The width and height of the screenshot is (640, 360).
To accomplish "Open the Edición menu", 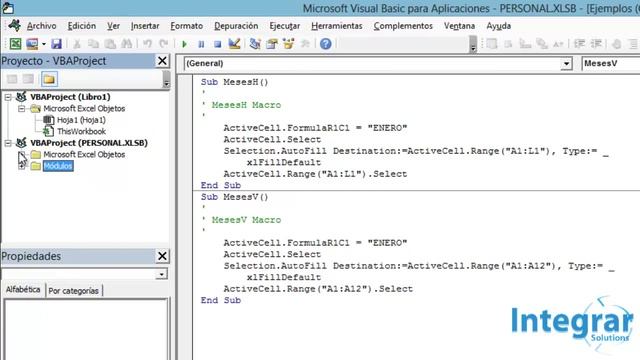I will pos(82,26).
